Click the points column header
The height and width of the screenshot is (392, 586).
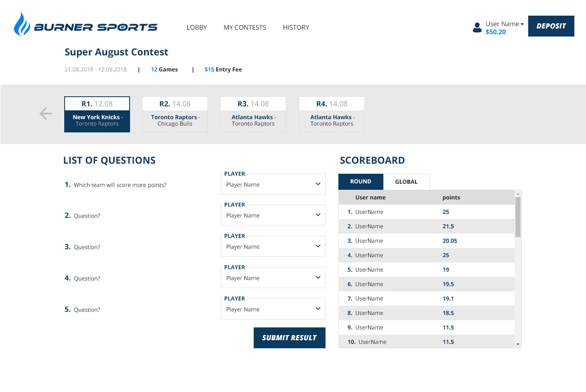click(451, 197)
